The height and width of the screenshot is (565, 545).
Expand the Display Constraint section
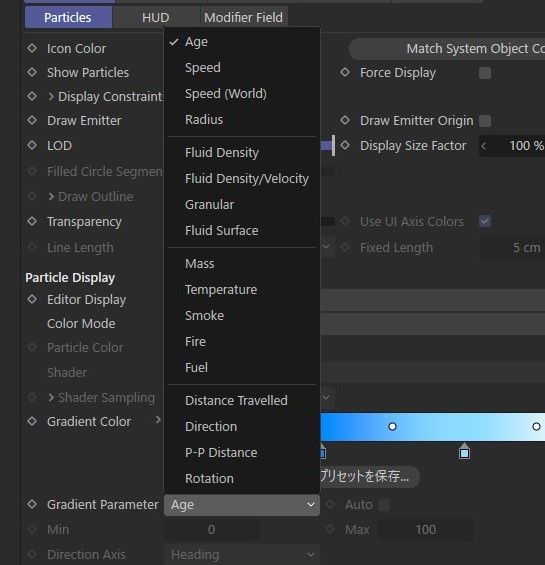pos(51,97)
